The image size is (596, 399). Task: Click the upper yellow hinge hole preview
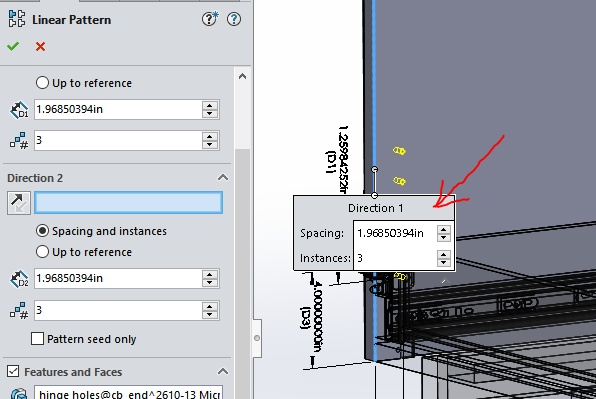tap(399, 151)
